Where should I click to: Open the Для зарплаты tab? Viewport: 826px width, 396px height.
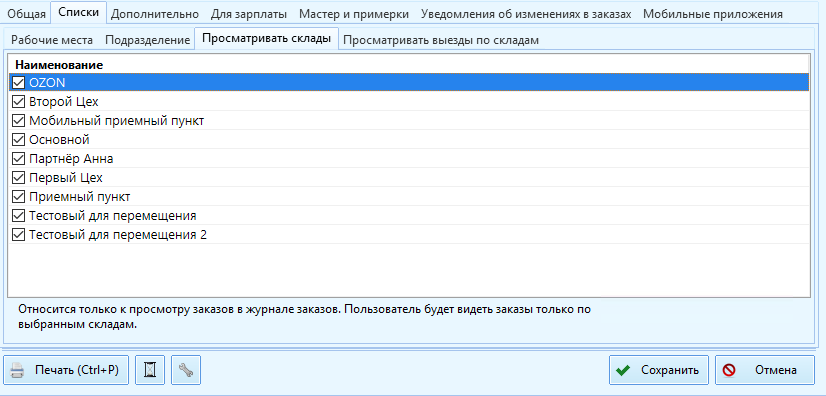pyautogui.click(x=249, y=14)
